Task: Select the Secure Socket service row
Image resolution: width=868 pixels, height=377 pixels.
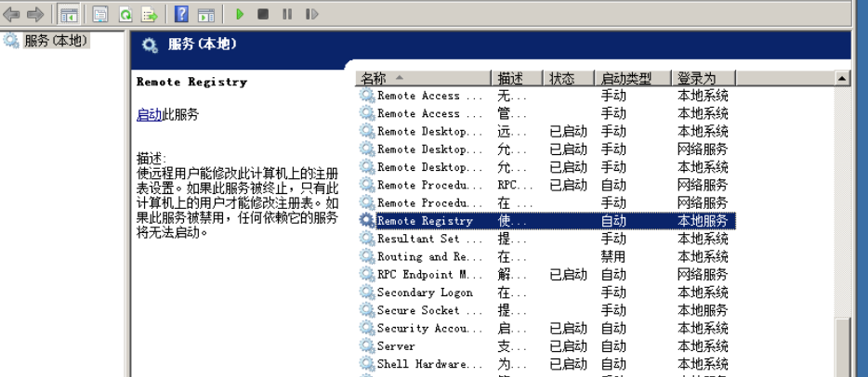Action: pos(546,310)
